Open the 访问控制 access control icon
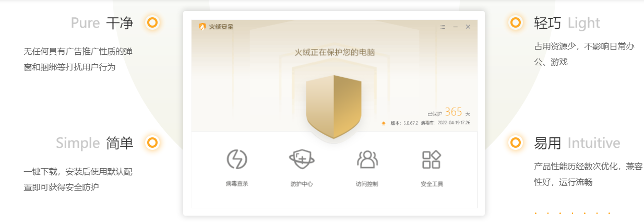644x224 pixels. [x=367, y=159]
